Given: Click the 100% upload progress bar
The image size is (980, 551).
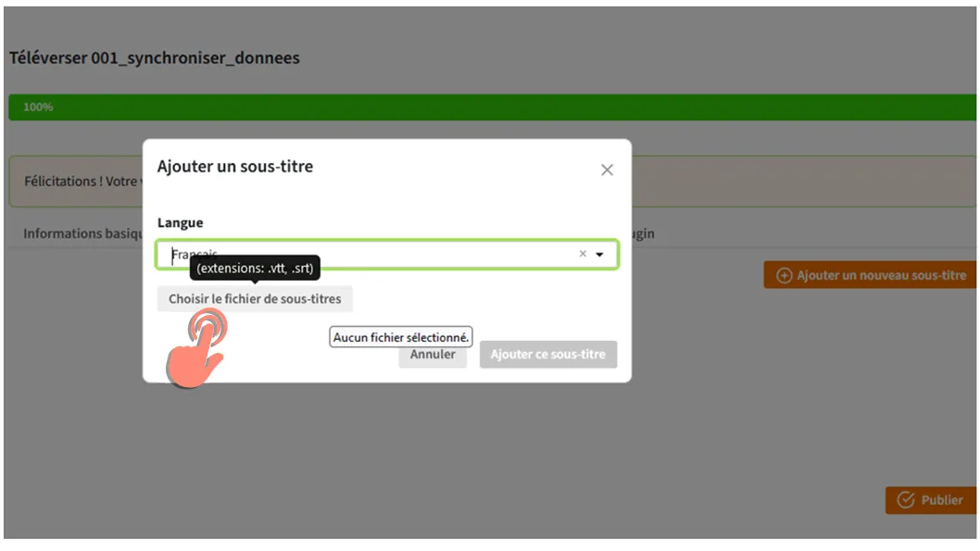Looking at the screenshot, I should tap(492, 106).
